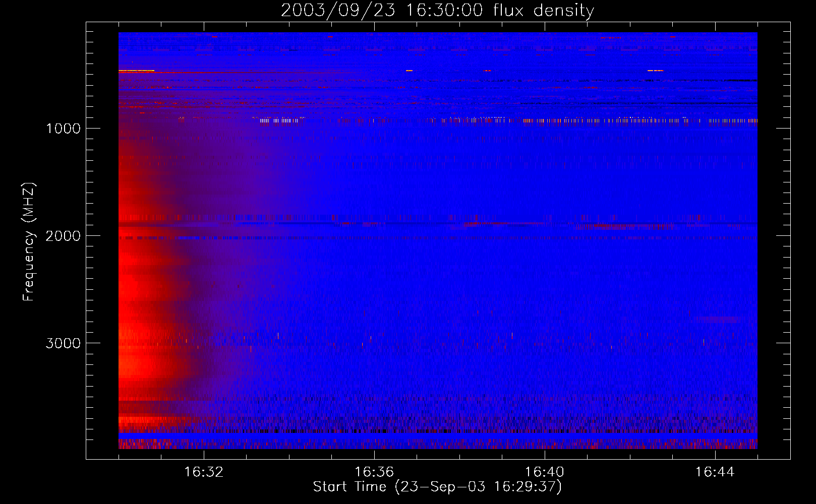Click the "1000" frequency tick label
Viewport: 816px width, 504px height.
[63, 129]
